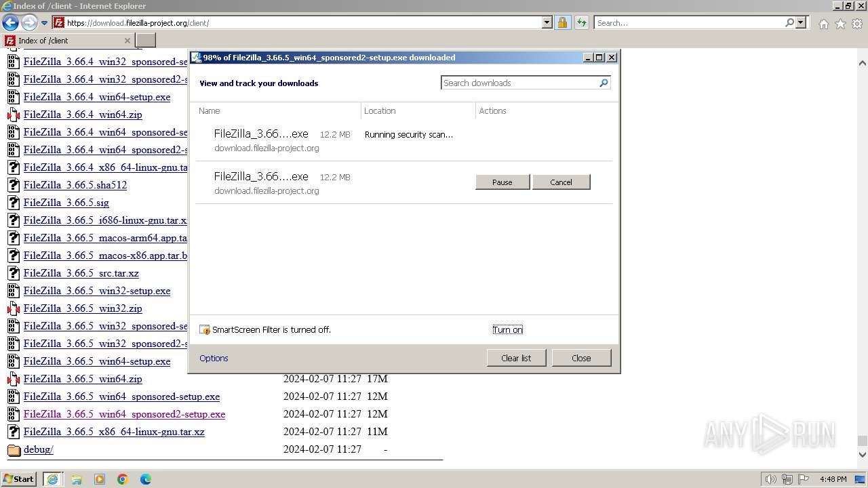Open FileZilla_3.66.5_win64_sponsored2-setup.exe link

(124, 414)
